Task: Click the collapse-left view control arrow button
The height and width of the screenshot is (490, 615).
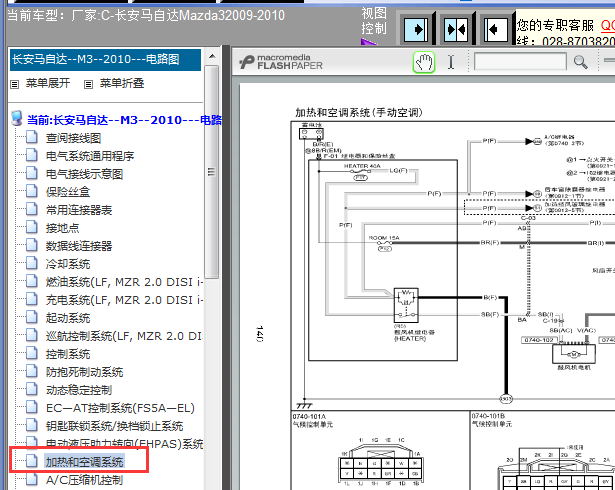Action: (x=496, y=29)
